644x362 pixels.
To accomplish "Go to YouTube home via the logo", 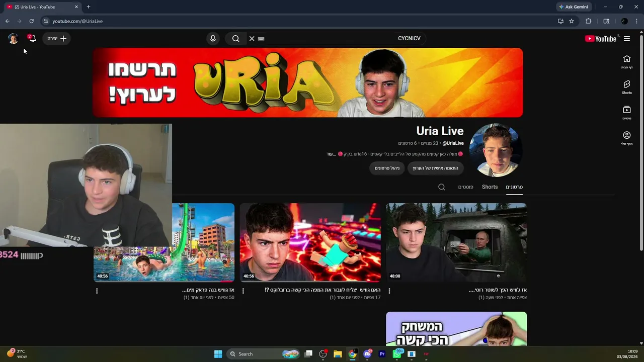I will click(x=601, y=39).
